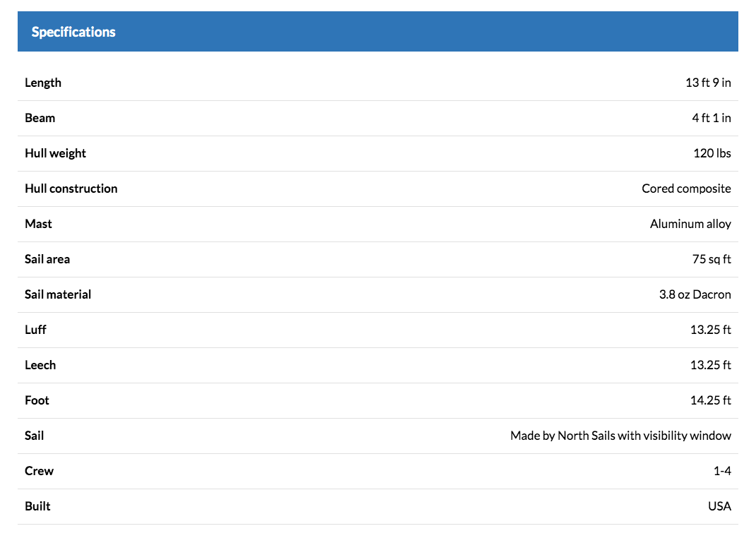Screen dimensions: 756x538
Task: Click the Specifications header bar
Action: (x=378, y=32)
